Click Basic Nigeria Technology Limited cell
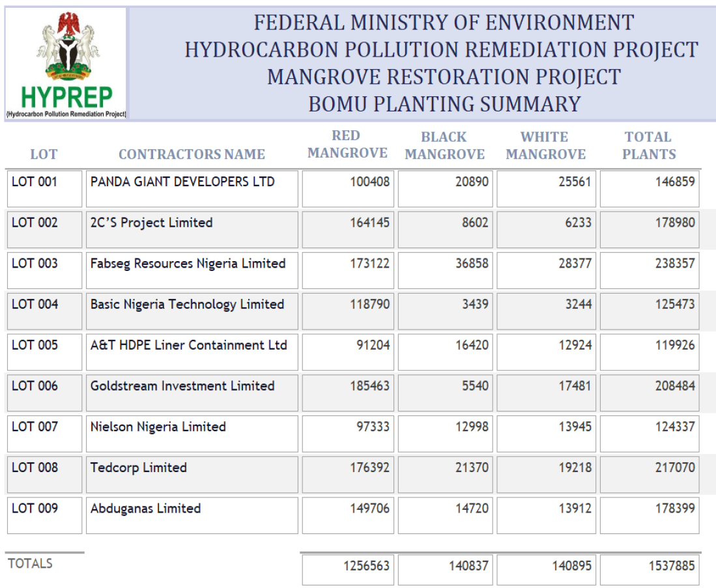The image size is (716, 588). [192, 311]
